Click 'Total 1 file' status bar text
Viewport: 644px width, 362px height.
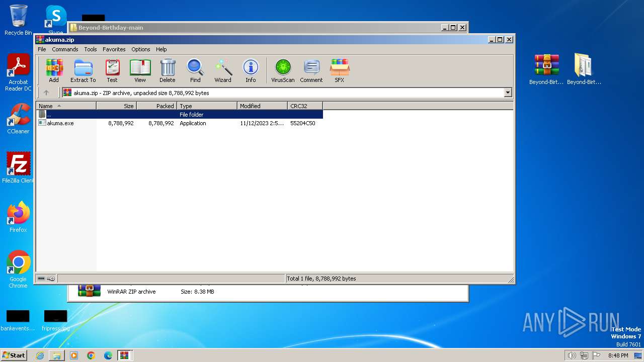(x=321, y=279)
